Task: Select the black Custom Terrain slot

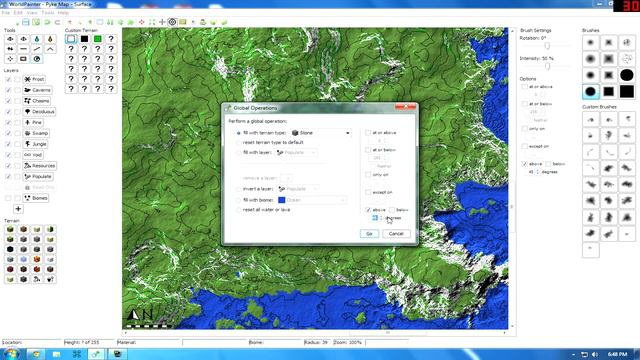Action: click(84, 39)
